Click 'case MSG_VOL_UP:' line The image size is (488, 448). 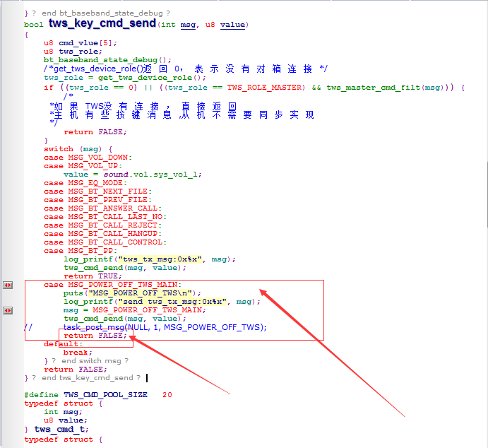pos(83,166)
